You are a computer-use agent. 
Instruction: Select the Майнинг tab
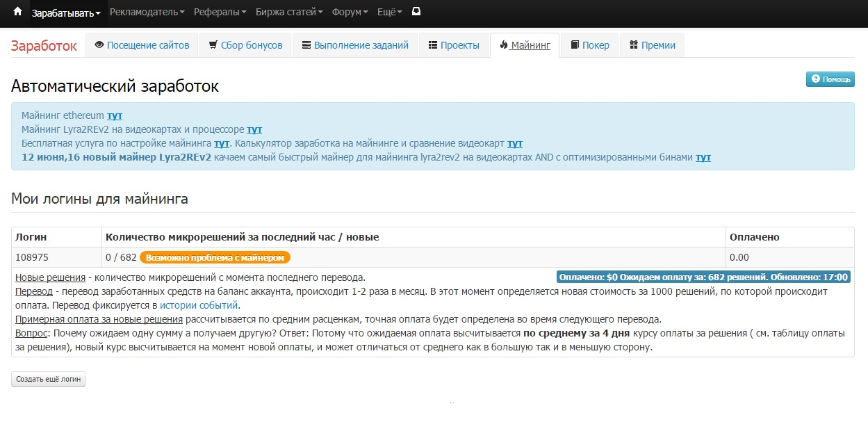pos(525,45)
